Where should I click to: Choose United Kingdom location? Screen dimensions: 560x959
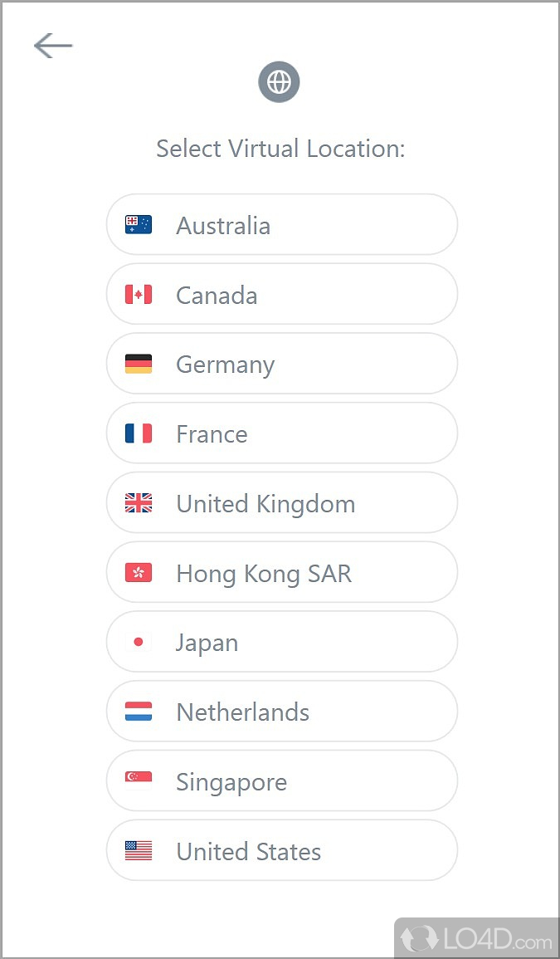coord(282,503)
